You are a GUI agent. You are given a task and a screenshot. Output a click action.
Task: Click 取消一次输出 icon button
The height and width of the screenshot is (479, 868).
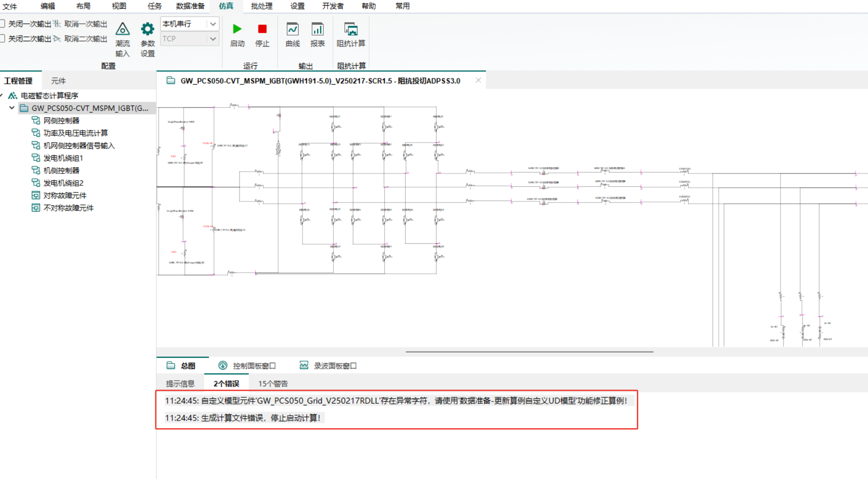57,24
